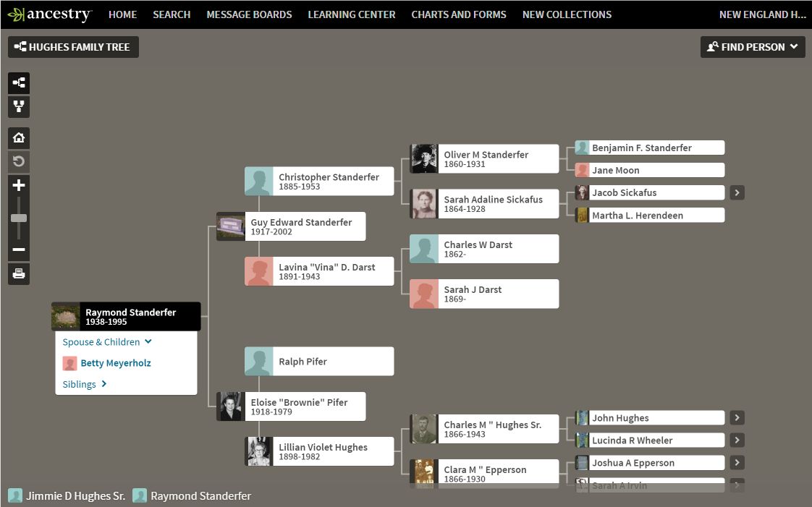Click Benjamin F. Standerfer silhouette icon
The width and height of the screenshot is (812, 507).
coord(582,148)
